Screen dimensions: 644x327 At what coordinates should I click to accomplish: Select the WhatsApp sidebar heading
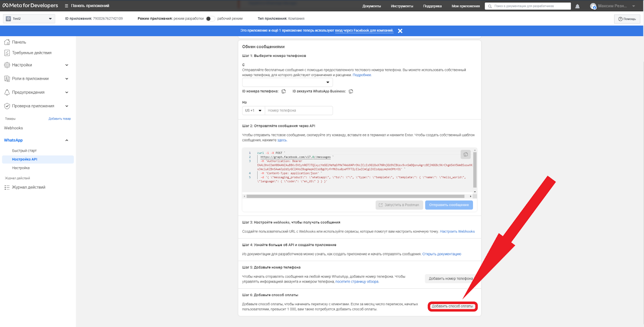point(13,140)
